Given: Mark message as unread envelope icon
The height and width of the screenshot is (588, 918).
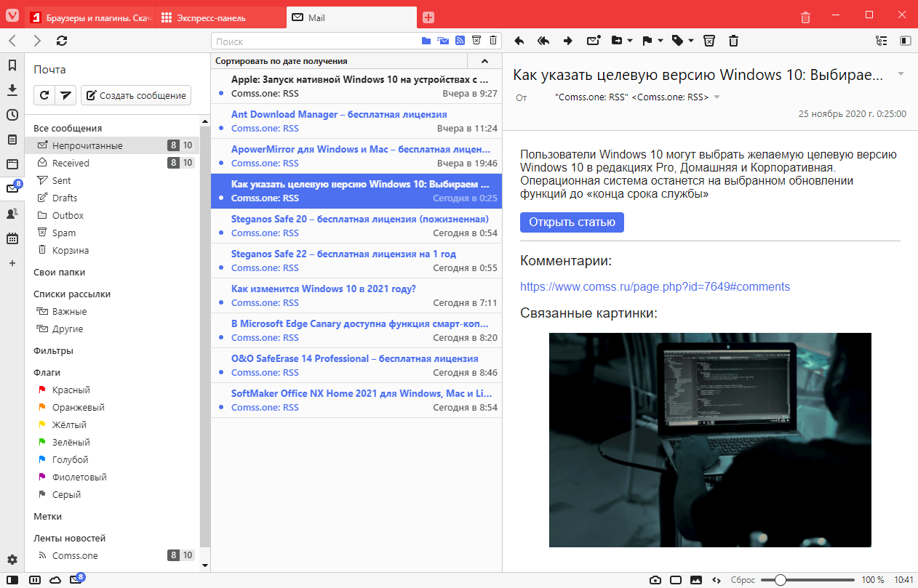Looking at the screenshot, I should [594, 41].
